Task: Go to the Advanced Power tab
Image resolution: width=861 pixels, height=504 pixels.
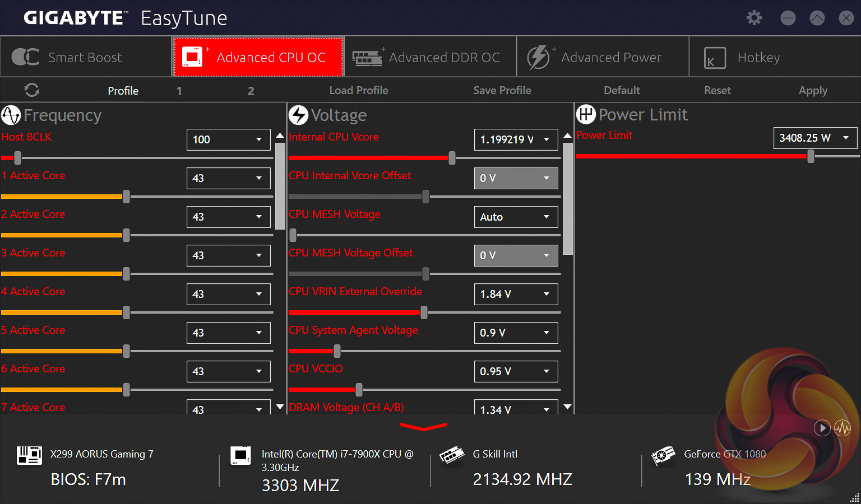Action: [x=603, y=57]
